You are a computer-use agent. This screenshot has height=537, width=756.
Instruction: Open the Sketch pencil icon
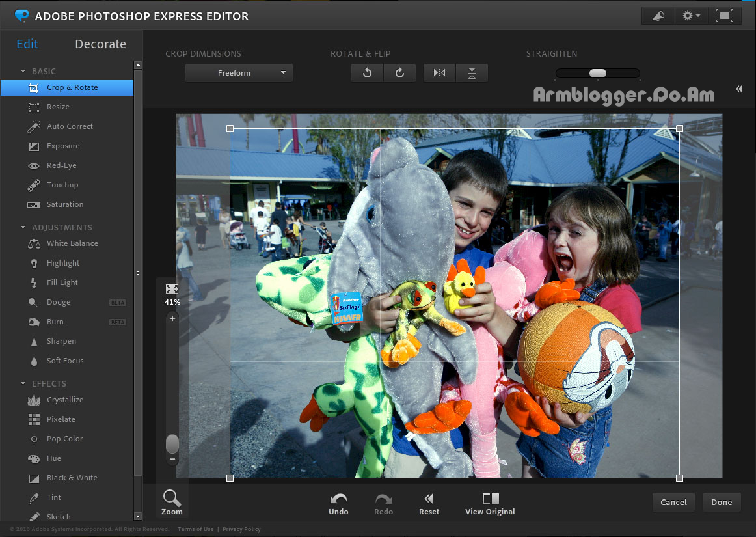34,517
